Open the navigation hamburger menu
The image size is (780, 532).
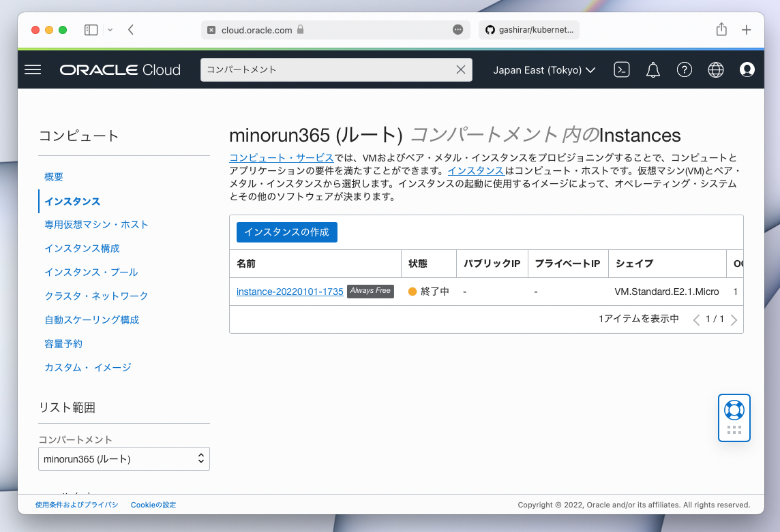click(33, 69)
